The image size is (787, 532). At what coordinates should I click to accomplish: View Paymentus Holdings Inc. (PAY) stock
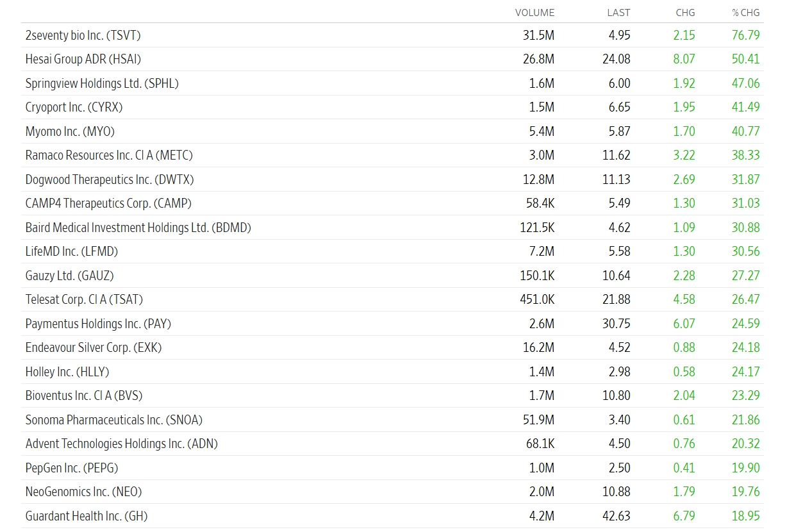click(98, 324)
